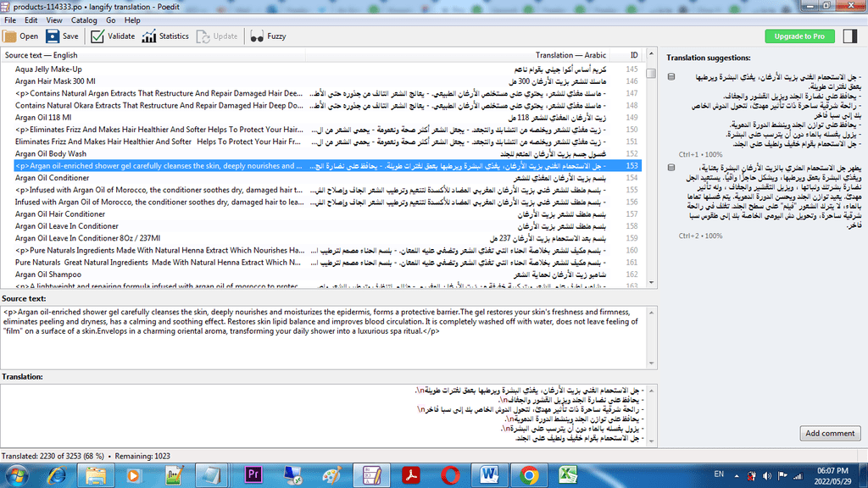Open Adobe Premiere from taskbar

point(253,475)
